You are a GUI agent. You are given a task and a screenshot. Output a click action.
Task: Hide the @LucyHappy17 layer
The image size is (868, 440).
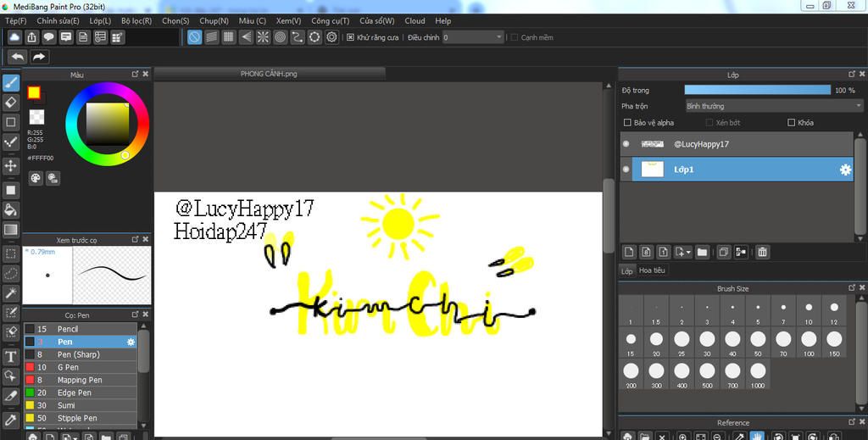626,144
